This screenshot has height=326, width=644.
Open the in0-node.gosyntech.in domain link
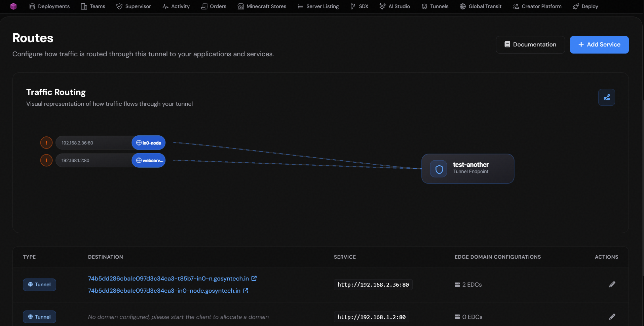[164, 291]
